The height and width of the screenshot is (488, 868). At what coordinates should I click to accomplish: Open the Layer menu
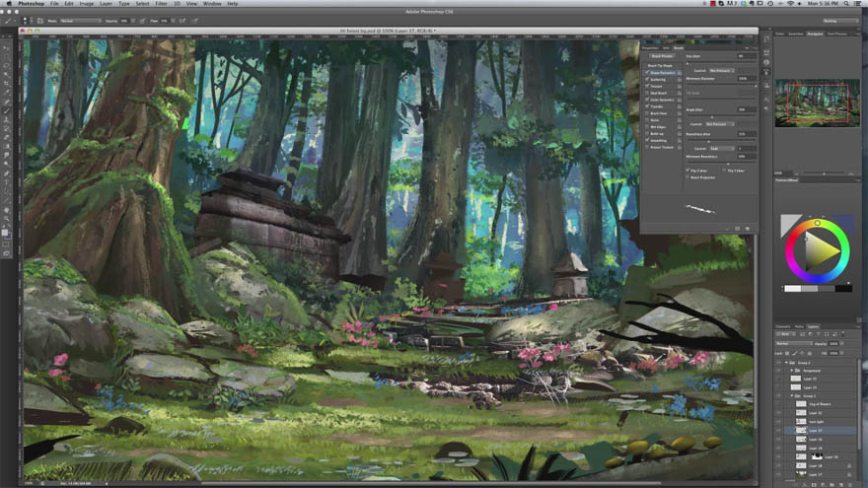coord(106,3)
